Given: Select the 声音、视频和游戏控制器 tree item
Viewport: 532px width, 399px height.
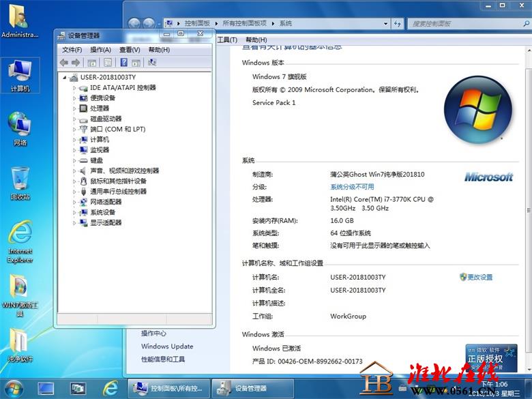Looking at the screenshot, I should pyautogui.click(x=125, y=171).
